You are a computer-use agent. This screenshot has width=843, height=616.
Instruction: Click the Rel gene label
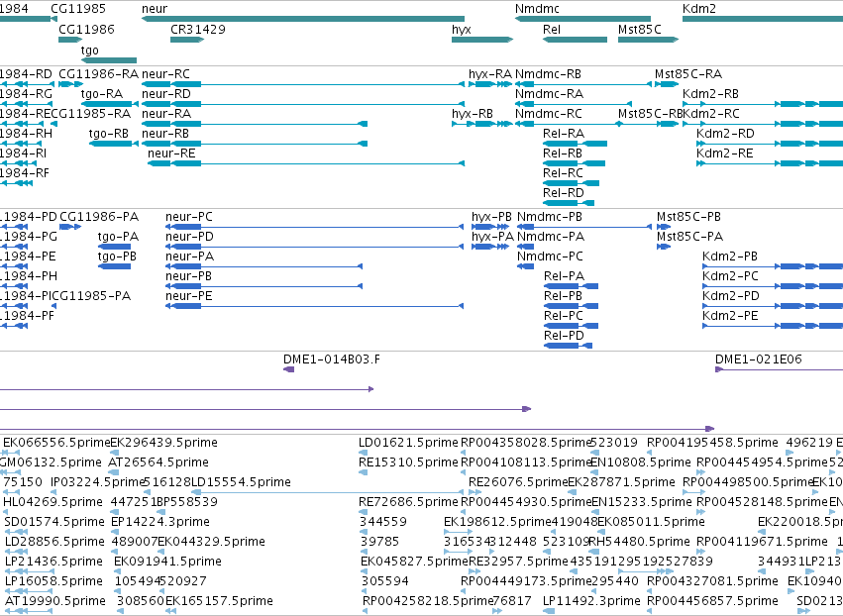pos(552,30)
